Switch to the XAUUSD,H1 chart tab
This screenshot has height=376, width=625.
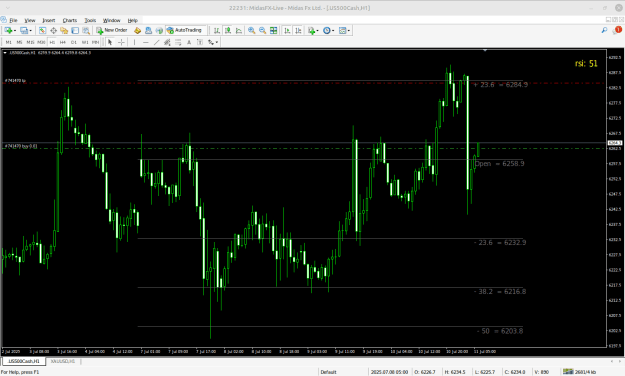(x=63, y=361)
